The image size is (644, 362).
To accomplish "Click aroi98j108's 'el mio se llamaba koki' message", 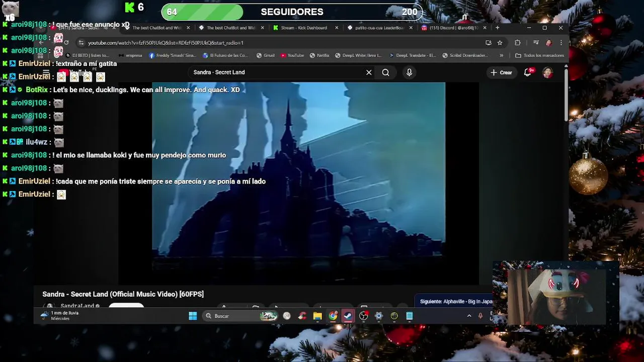I will (139, 155).
